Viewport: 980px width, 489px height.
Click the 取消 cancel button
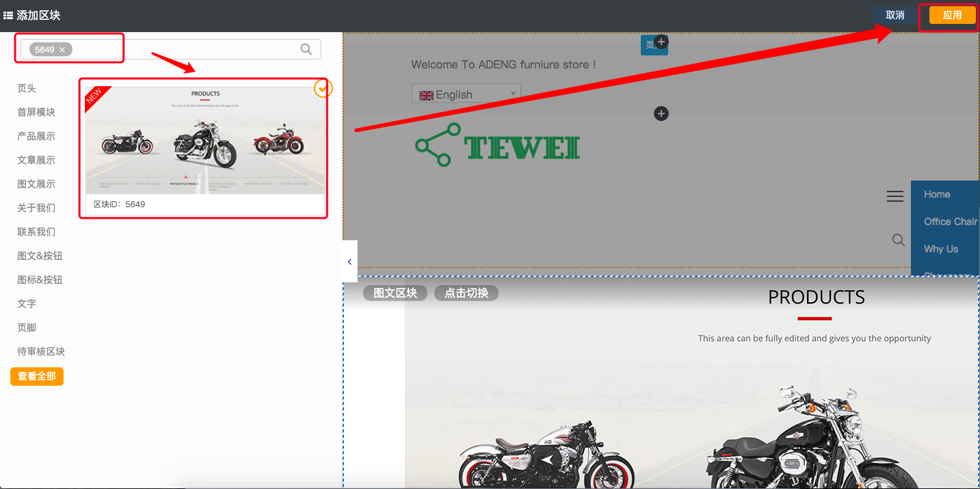[x=895, y=15]
